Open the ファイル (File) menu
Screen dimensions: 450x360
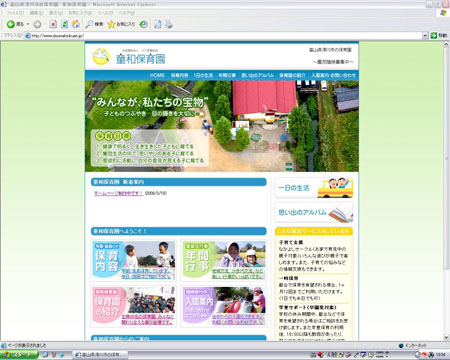pos(15,13)
